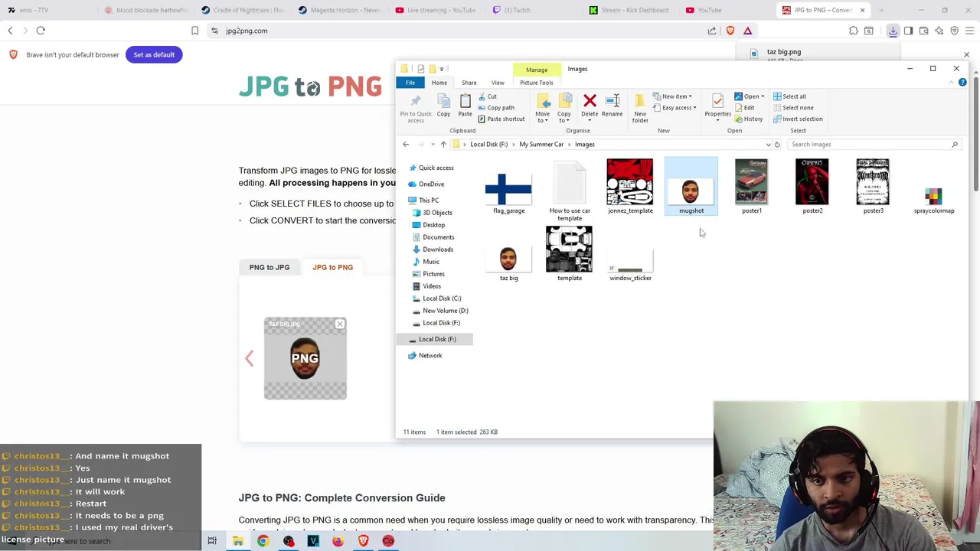Click Select none in ribbon
The image size is (980, 551).
point(793,108)
